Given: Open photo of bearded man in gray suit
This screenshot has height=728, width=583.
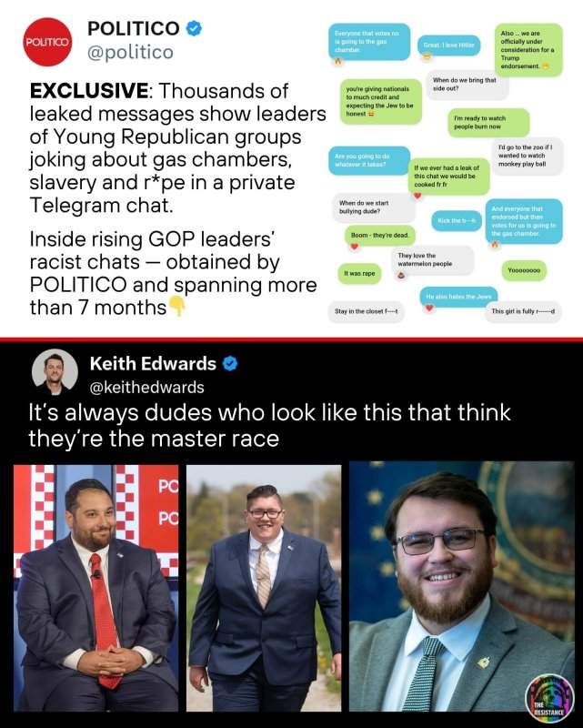Looking at the screenshot, I should [x=462, y=586].
